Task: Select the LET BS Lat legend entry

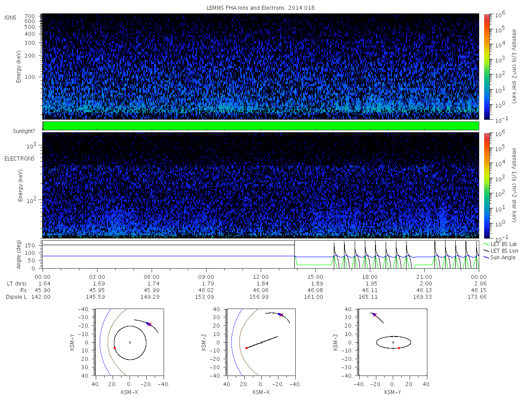Action: [x=500, y=244]
